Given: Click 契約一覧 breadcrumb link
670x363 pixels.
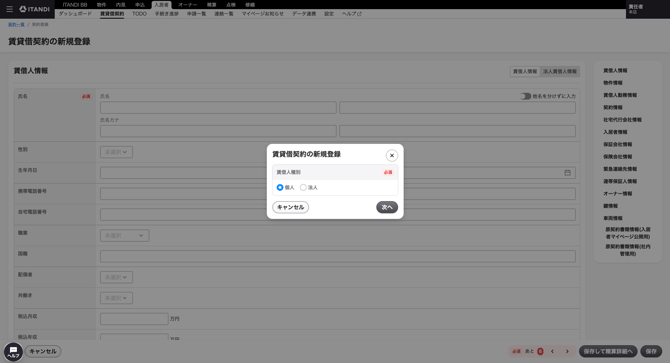Looking at the screenshot, I should click(x=16, y=25).
